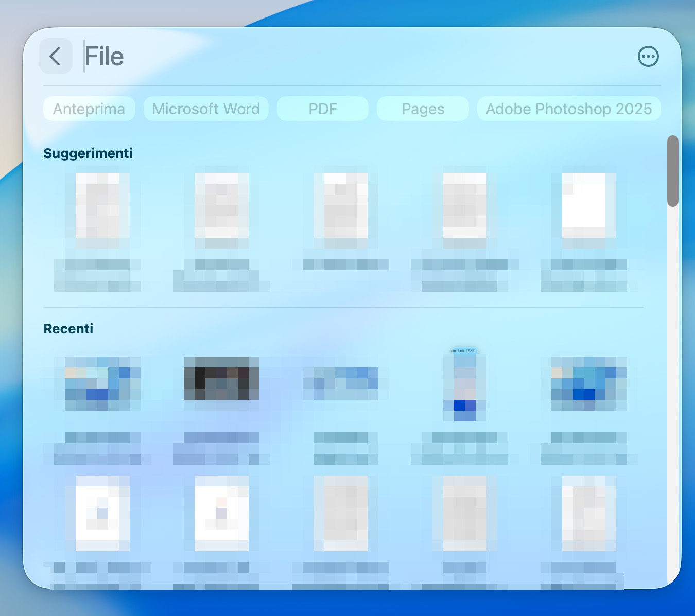Screen dimensions: 695x616
Task: Open the narrow wide strip image in Recenti
Action: (341, 383)
